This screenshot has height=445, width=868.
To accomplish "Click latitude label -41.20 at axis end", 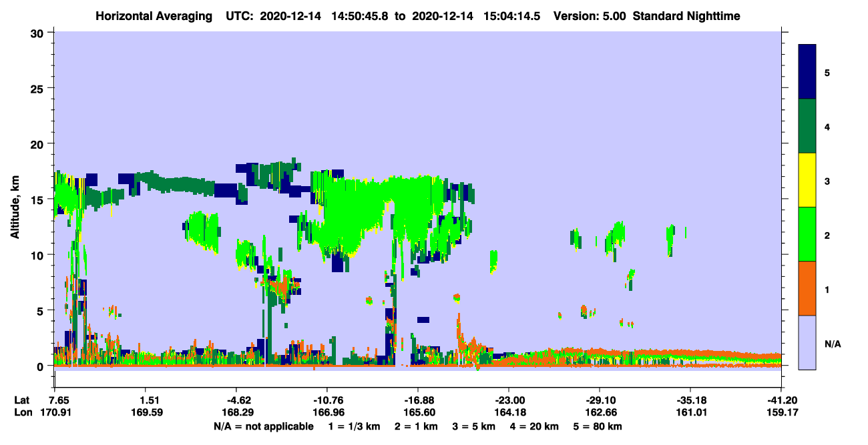I will [x=781, y=400].
